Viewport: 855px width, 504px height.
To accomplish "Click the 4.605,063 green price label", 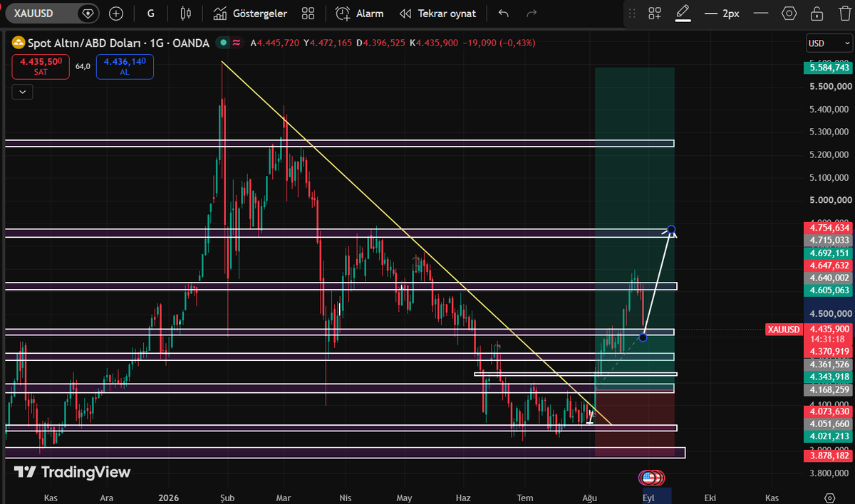I will click(x=829, y=290).
